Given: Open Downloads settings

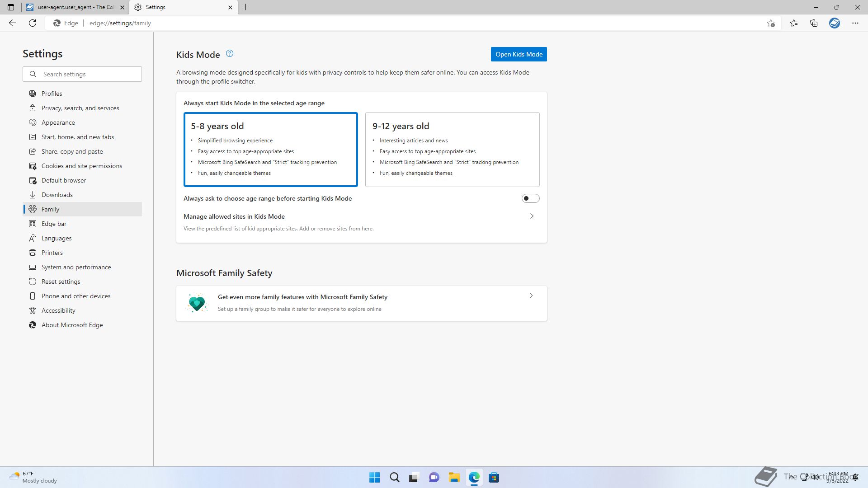Looking at the screenshot, I should click(82, 195).
